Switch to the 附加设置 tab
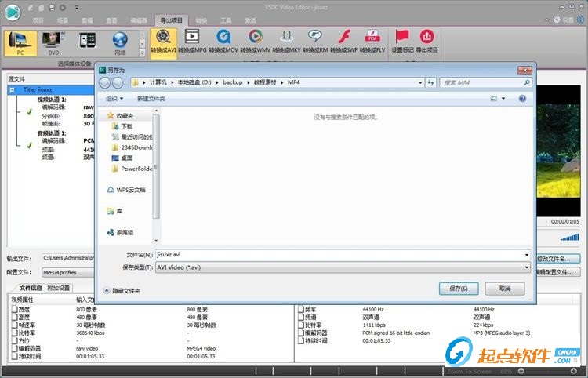Image resolution: width=588 pixels, height=378 pixels. coord(59,288)
